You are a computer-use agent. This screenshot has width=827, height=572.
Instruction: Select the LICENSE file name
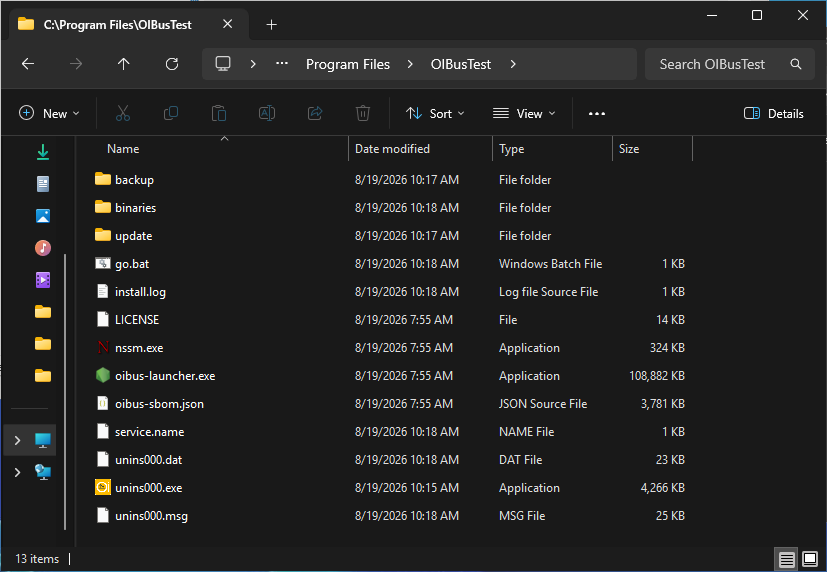tap(137, 319)
